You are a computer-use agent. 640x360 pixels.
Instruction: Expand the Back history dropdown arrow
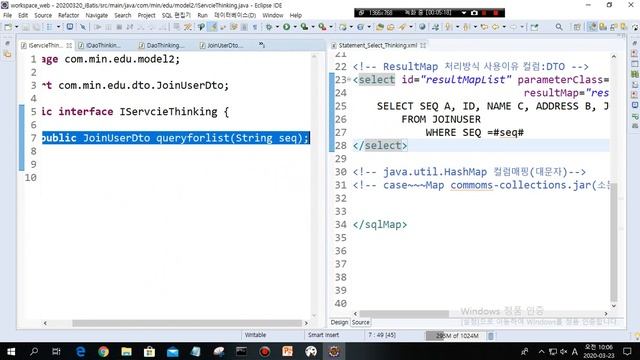tap(504, 27)
